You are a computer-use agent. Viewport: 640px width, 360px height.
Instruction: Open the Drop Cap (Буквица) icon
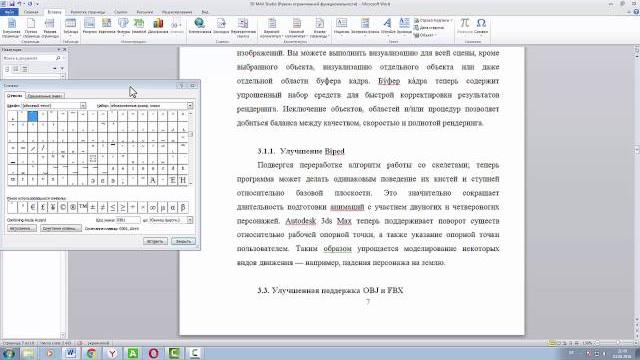(404, 26)
